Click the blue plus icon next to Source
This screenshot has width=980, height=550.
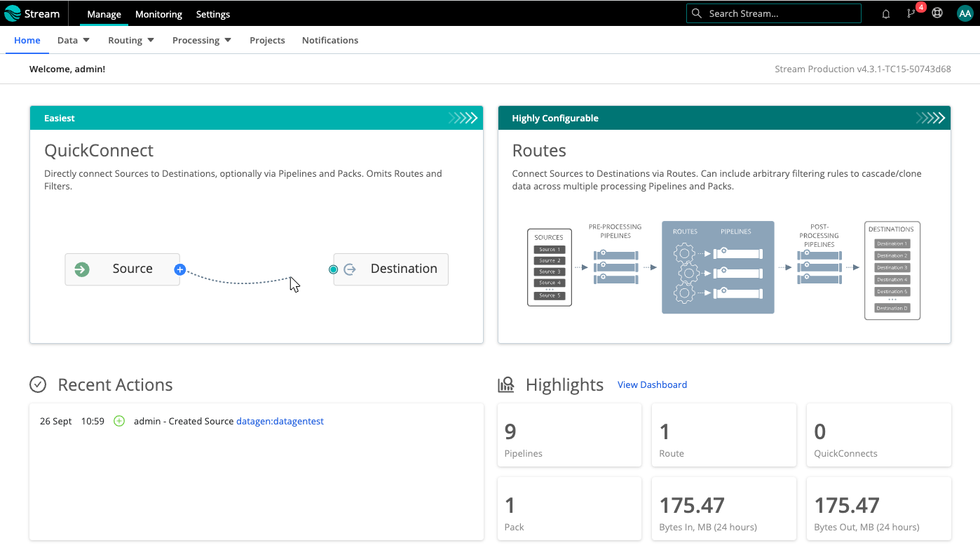180,269
